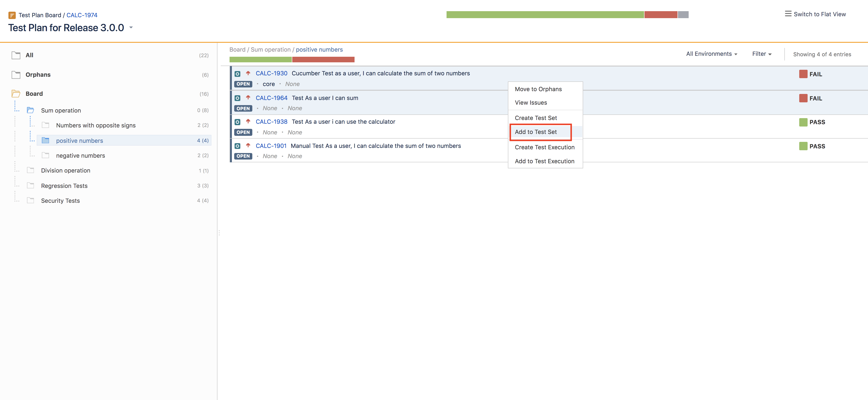Choose Create Test Set menu entry
The height and width of the screenshot is (400, 868).
click(536, 118)
